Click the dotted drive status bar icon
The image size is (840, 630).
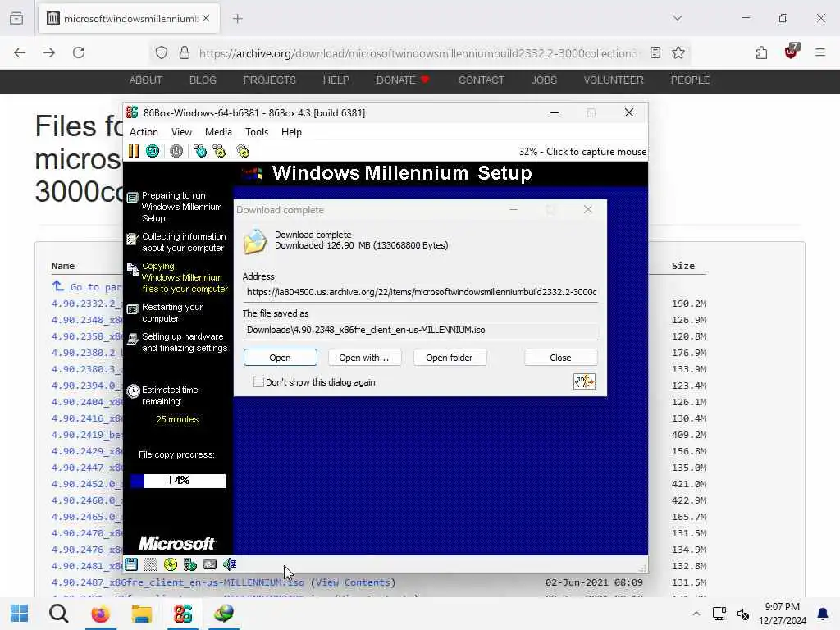coord(151,564)
